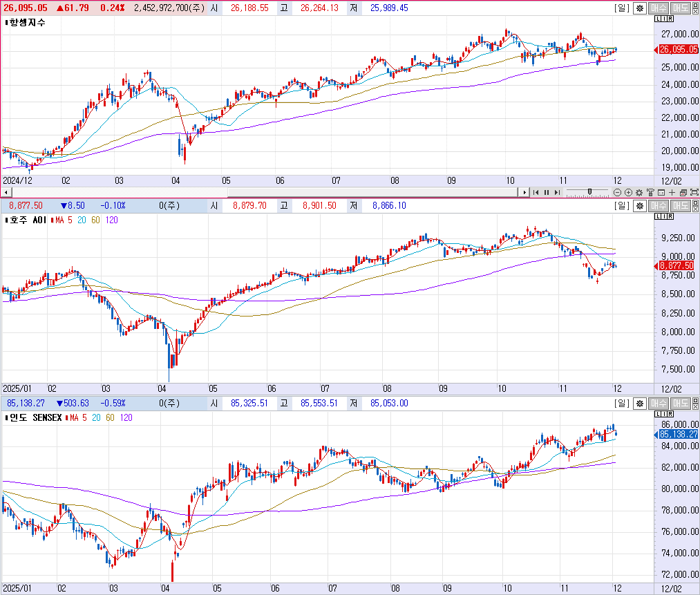Open settings gear in Australia AOI chart header
This screenshot has height=595, width=700.
point(640,206)
